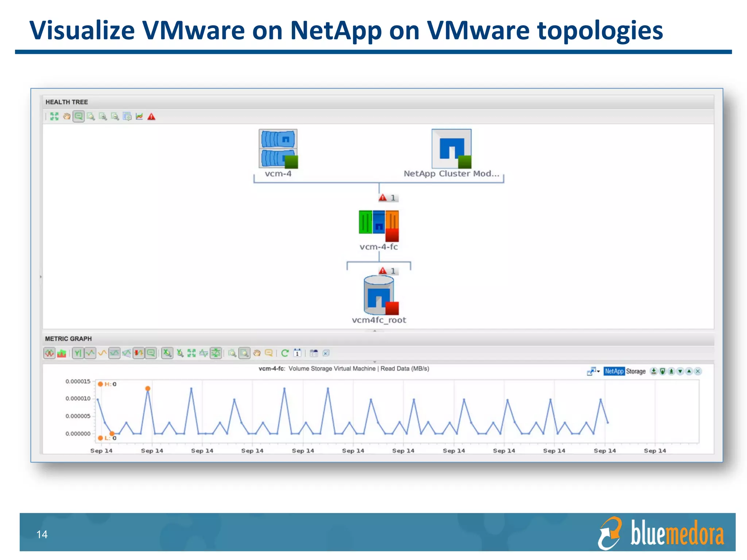The height and width of the screenshot is (560, 747).
Task: Click the red alert triangle in Health Tree toolbar
Action: (151, 117)
